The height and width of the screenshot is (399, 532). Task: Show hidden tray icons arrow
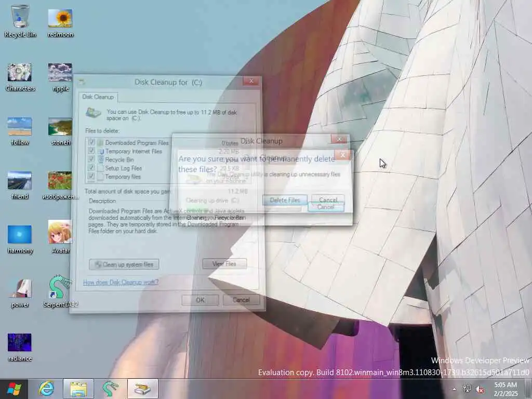[454, 389]
